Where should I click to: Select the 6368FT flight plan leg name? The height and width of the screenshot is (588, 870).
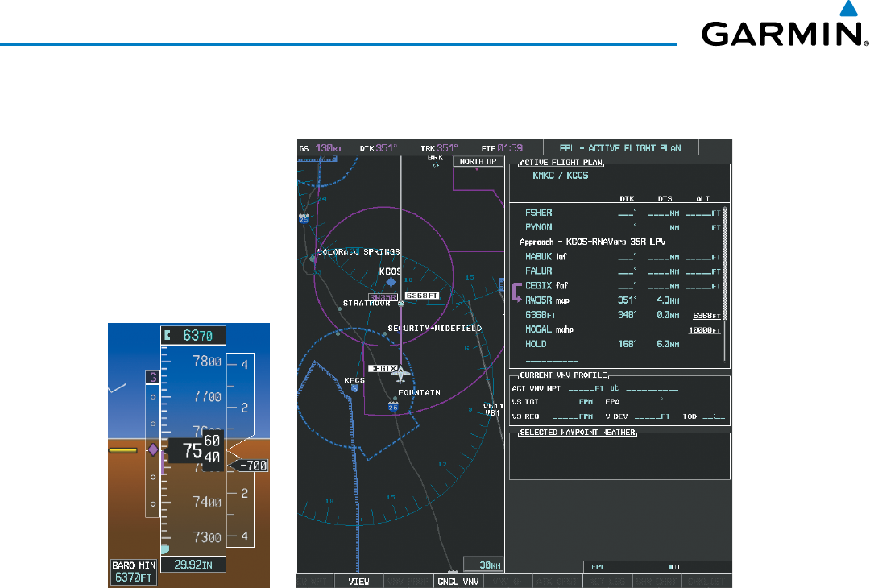click(541, 315)
